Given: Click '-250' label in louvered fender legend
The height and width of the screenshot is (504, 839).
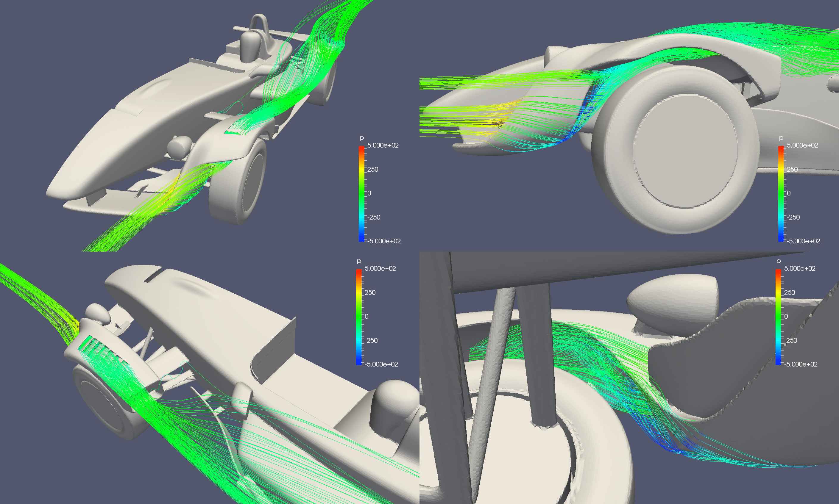Looking at the screenshot, I should (x=371, y=341).
